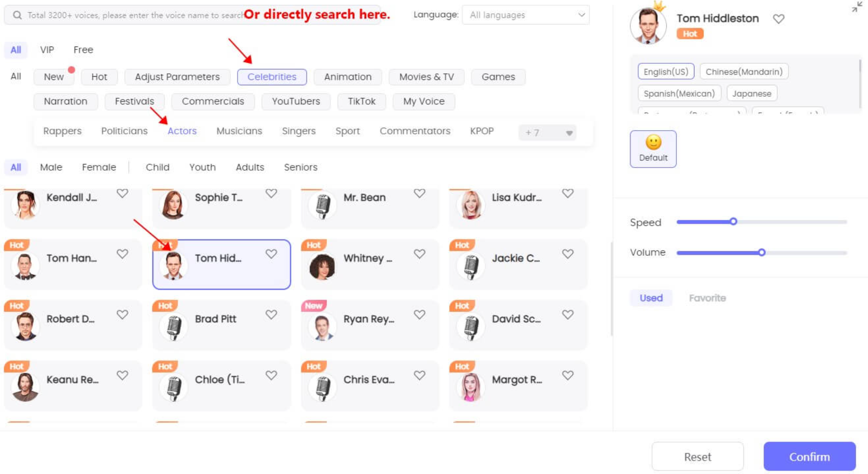868x474 pixels.
Task: Adjust the Speed slider handle
Action: point(733,221)
